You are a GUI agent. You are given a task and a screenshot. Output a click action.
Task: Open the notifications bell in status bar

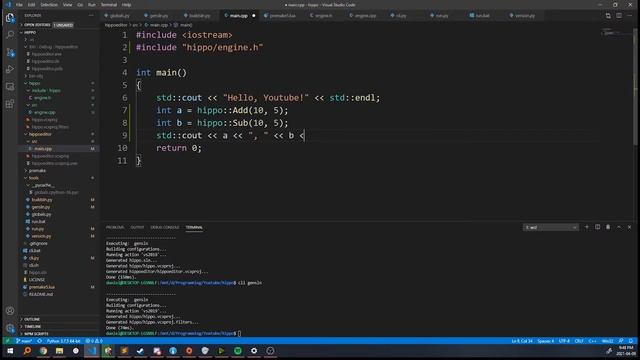pyautogui.click(x=631, y=341)
